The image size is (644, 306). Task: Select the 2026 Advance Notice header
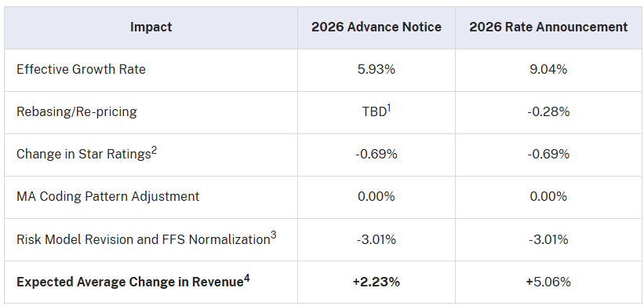tap(377, 27)
